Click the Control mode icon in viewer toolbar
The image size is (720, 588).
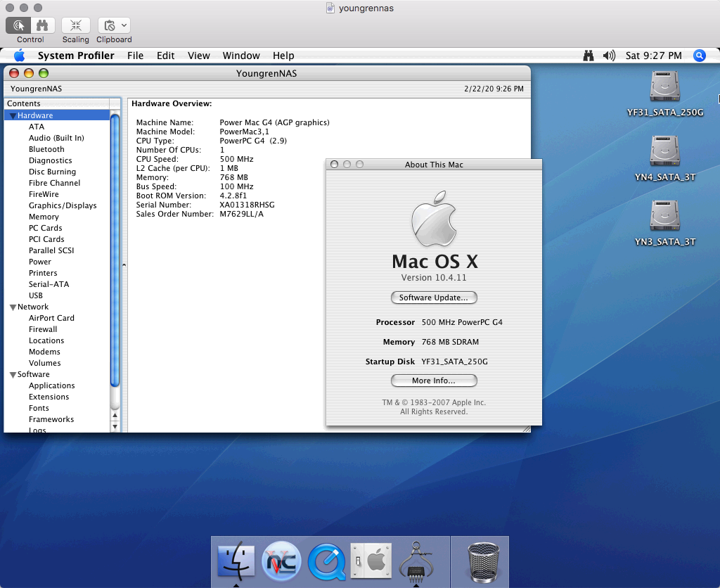tap(18, 25)
